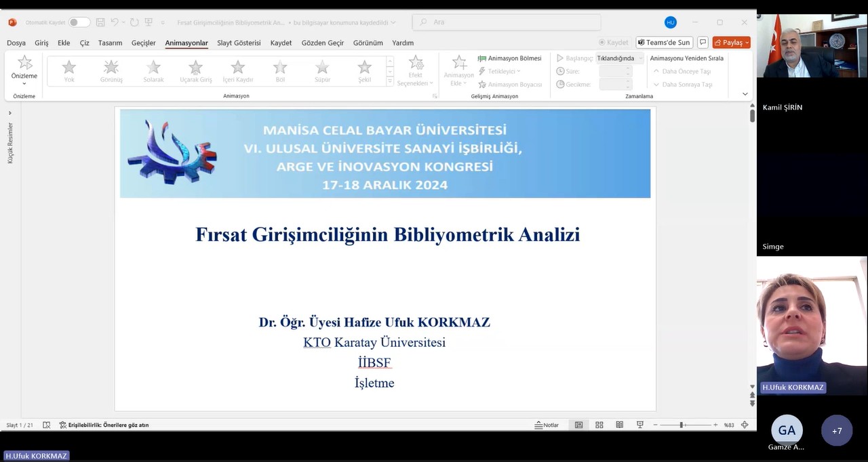
Task: Click fit slide to window icon
Action: click(745, 425)
